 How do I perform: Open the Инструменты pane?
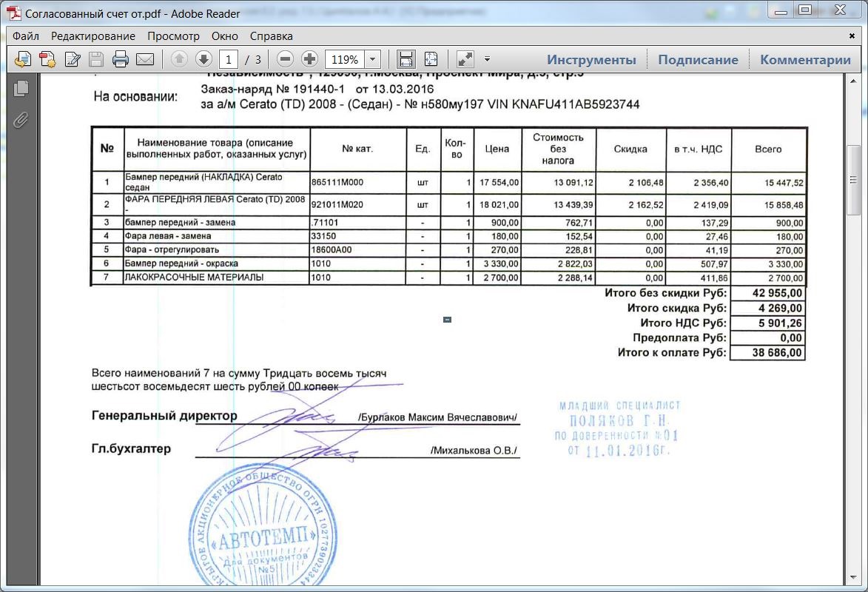591,60
